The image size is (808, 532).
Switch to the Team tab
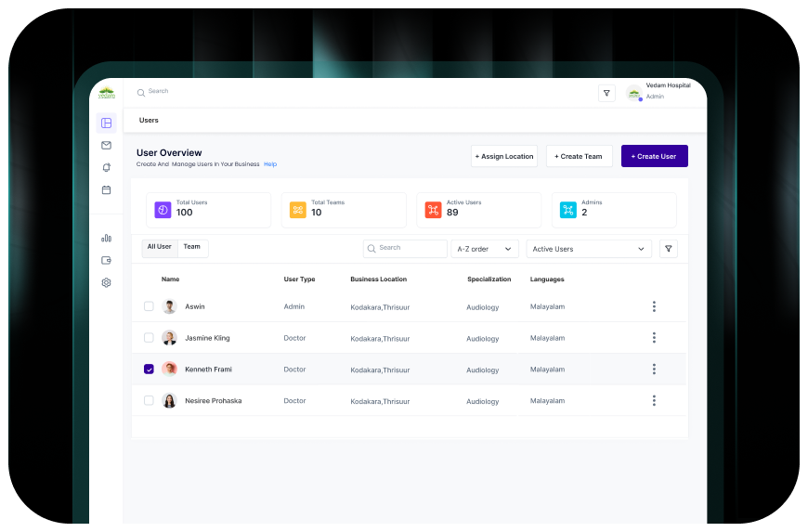click(192, 247)
